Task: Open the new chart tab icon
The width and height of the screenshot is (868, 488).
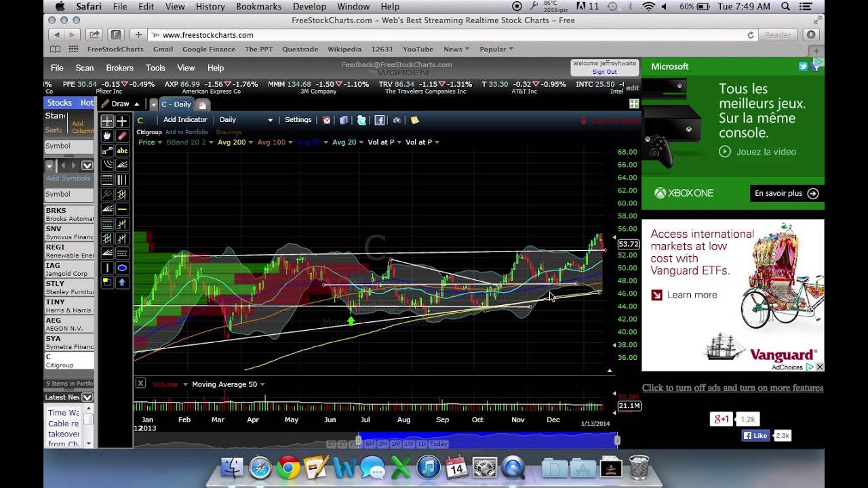Action: tap(203, 104)
